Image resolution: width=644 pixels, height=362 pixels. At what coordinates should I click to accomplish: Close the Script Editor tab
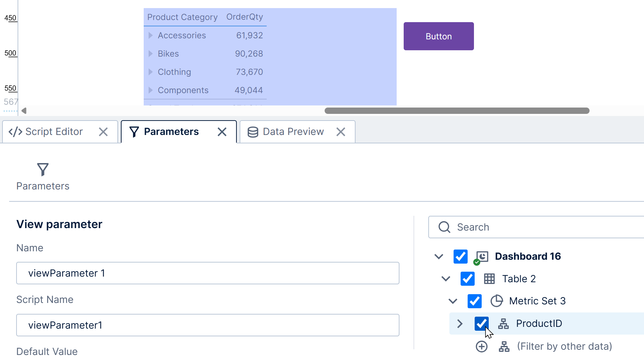coord(103,132)
